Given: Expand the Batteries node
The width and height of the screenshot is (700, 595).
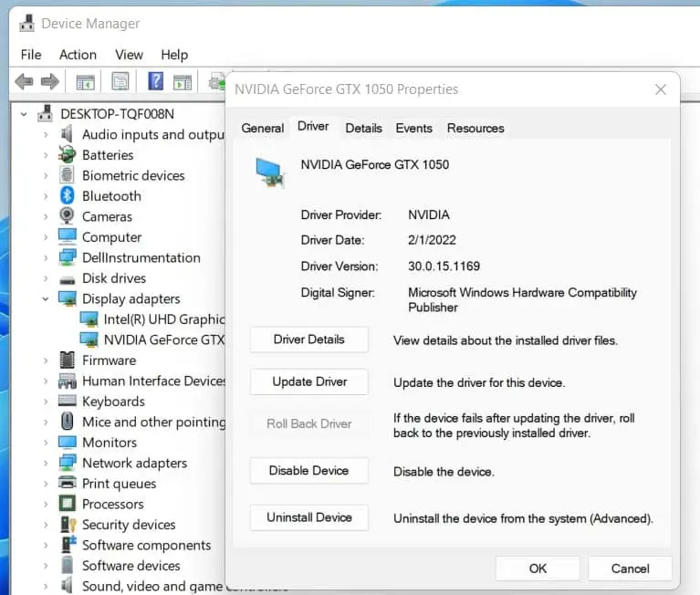Looking at the screenshot, I should [x=46, y=155].
